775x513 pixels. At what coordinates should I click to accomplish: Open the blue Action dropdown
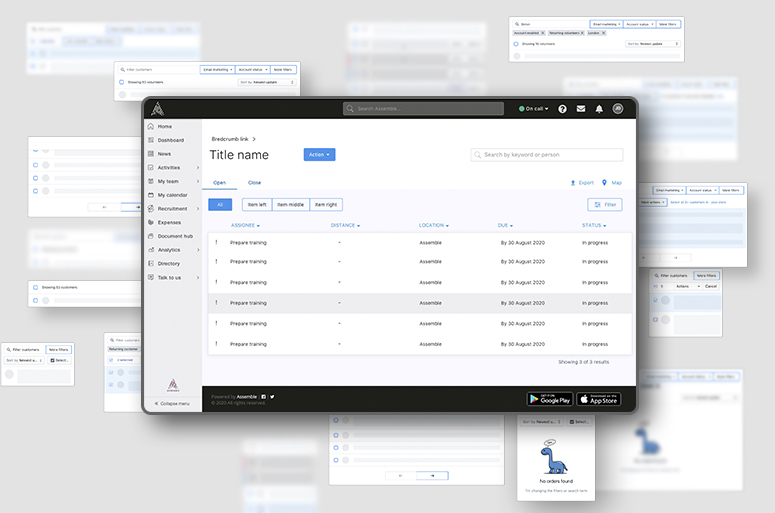[x=318, y=155]
